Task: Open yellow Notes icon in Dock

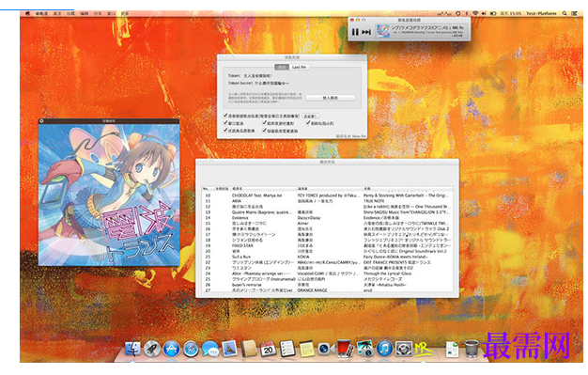Action: coord(307,349)
